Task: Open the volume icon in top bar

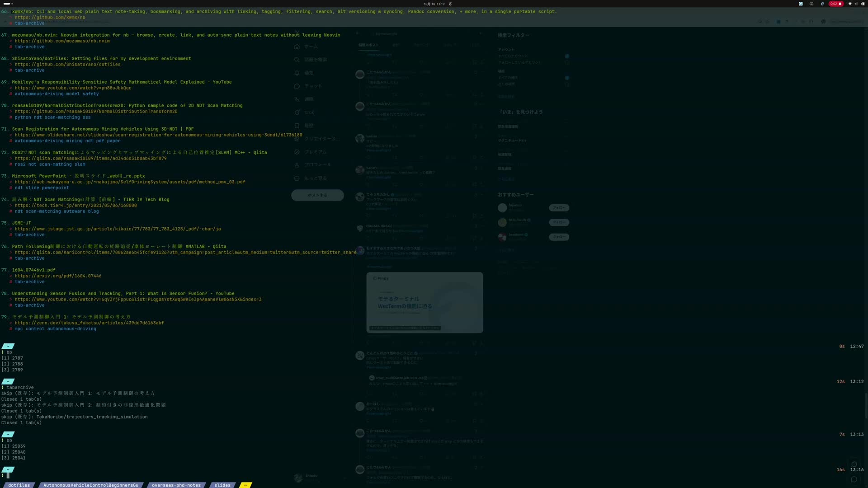Action: pos(856,4)
